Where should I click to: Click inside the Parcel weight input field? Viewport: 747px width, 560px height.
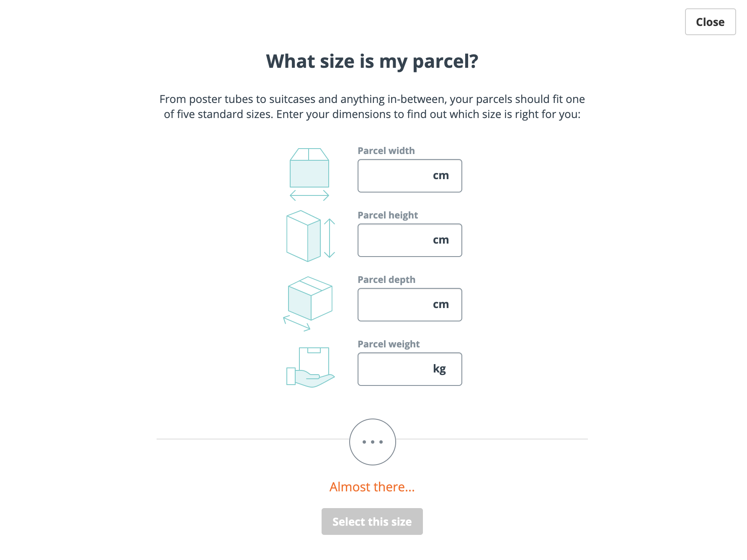pos(398,369)
